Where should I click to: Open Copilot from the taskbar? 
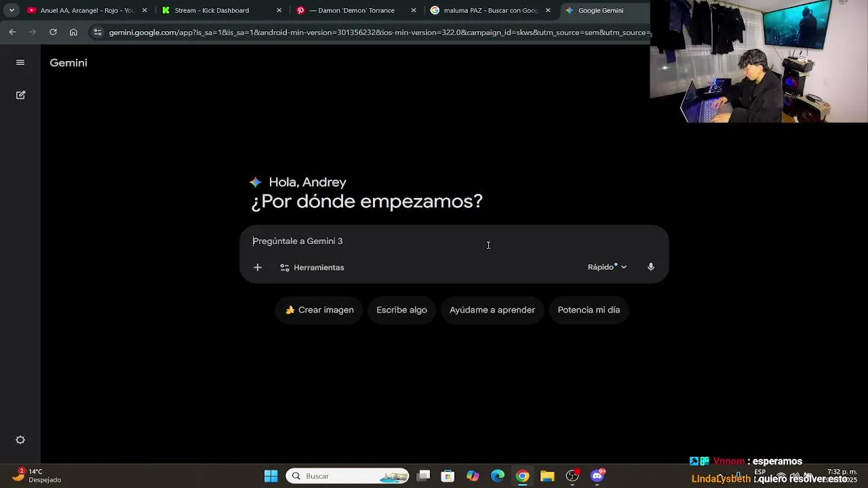(473, 476)
